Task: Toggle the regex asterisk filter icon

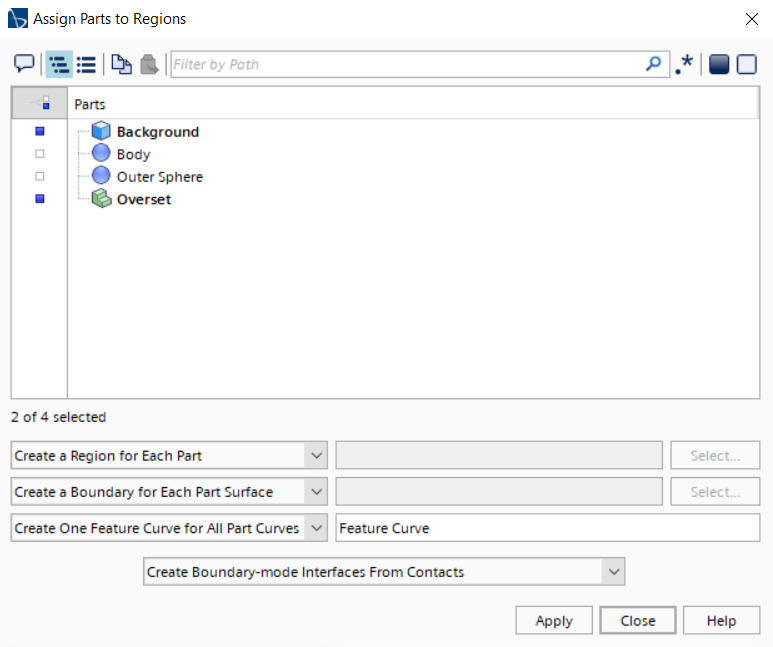Action: point(684,64)
